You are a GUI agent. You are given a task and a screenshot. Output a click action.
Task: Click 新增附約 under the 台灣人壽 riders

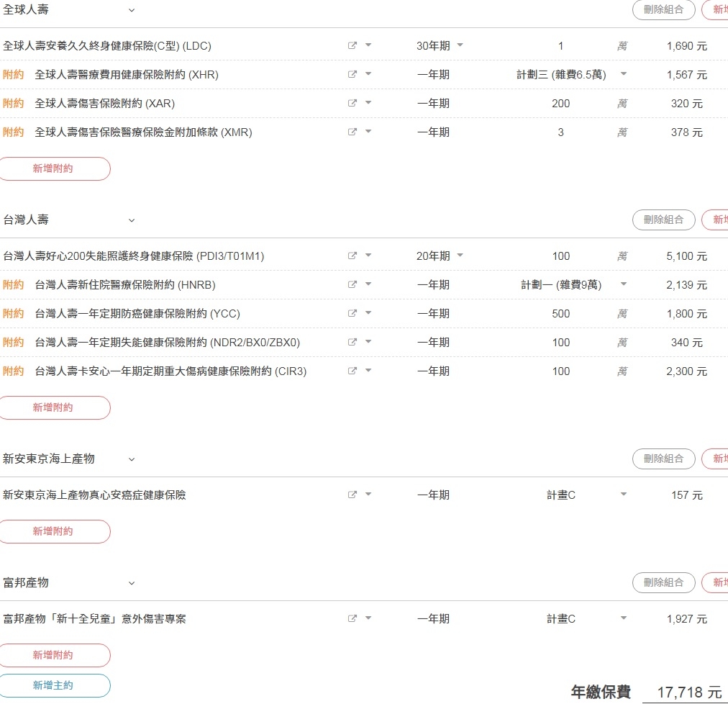pyautogui.click(x=53, y=407)
